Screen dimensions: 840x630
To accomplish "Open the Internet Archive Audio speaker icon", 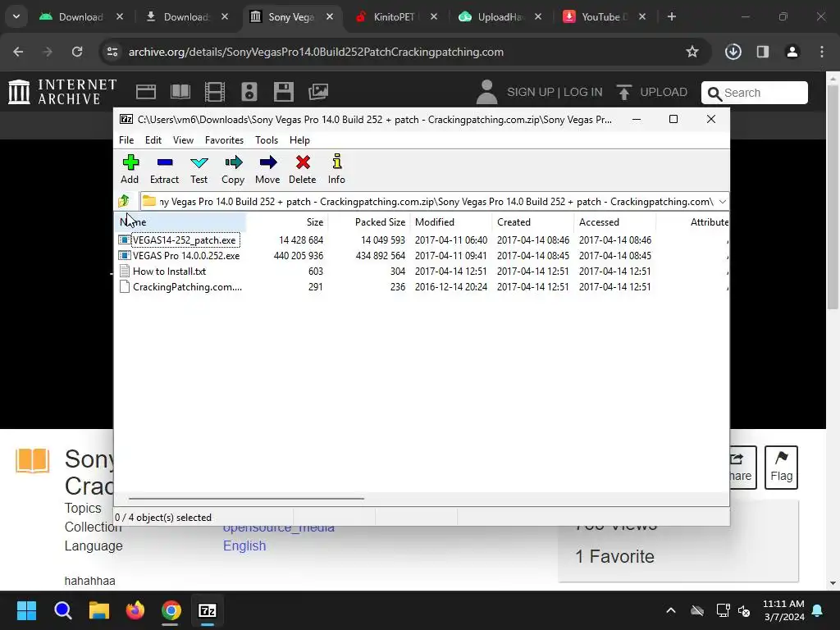I will pos(249,92).
